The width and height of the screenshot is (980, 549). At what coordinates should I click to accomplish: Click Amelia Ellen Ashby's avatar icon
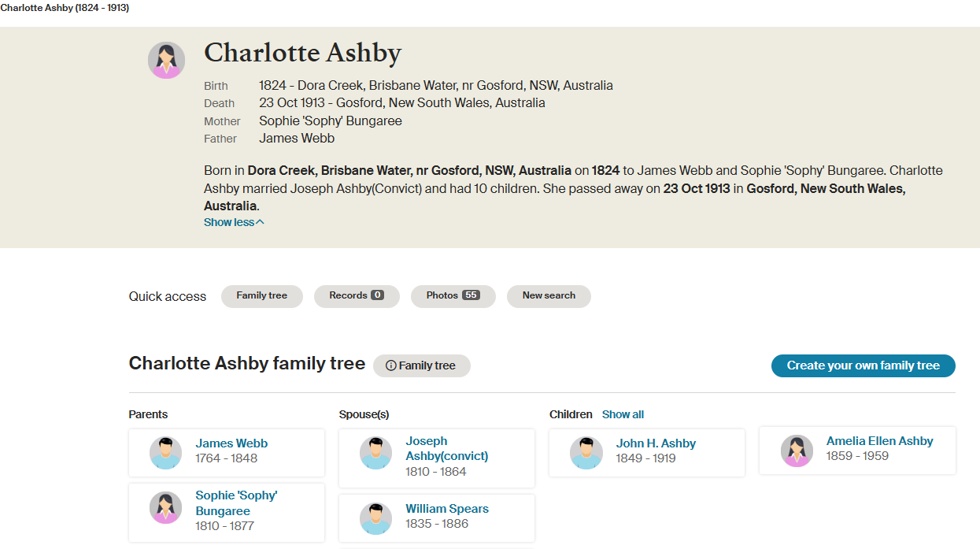(x=797, y=451)
